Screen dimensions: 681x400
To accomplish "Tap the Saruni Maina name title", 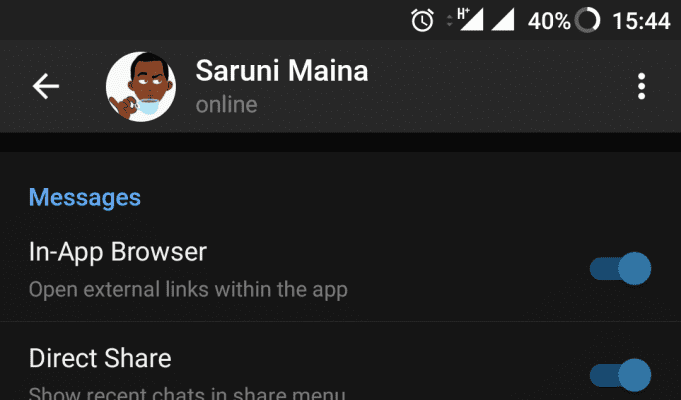I will pos(282,70).
